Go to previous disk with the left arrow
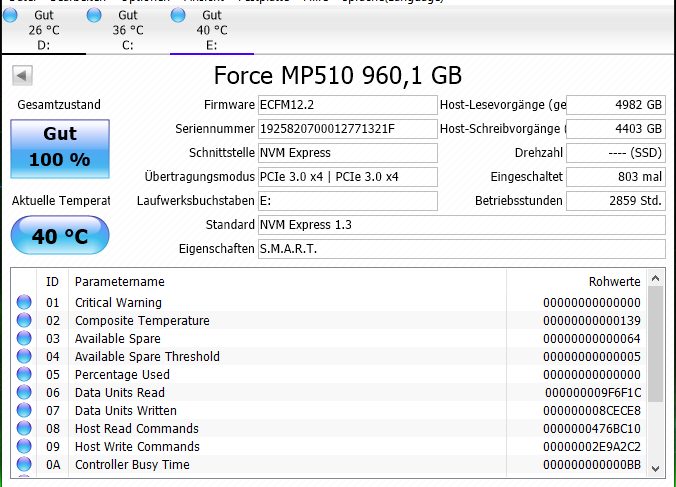 (22, 76)
